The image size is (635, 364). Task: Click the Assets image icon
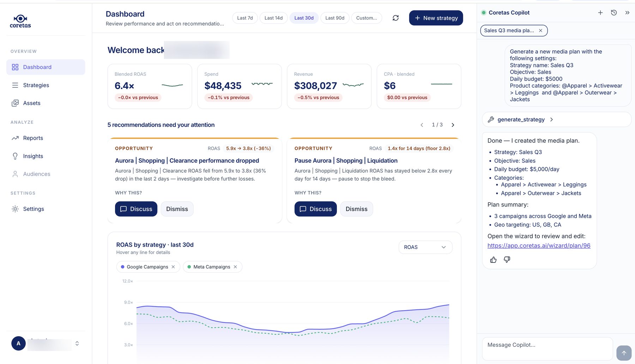pyautogui.click(x=15, y=103)
